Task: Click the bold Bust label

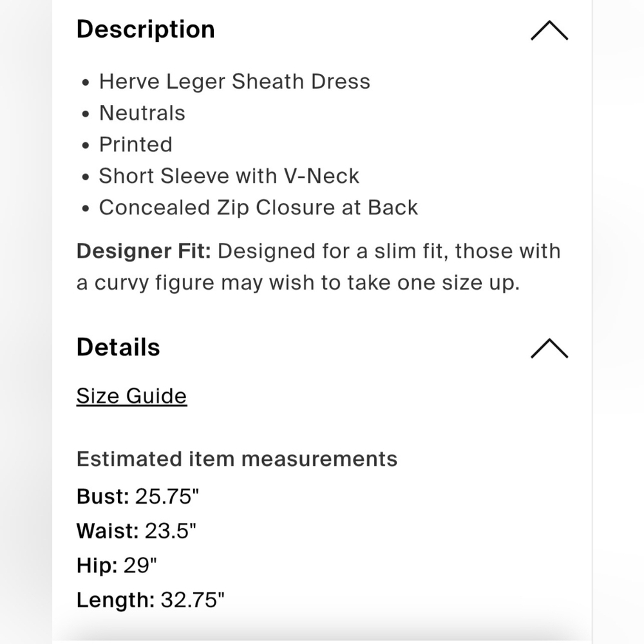Action: coord(103,496)
